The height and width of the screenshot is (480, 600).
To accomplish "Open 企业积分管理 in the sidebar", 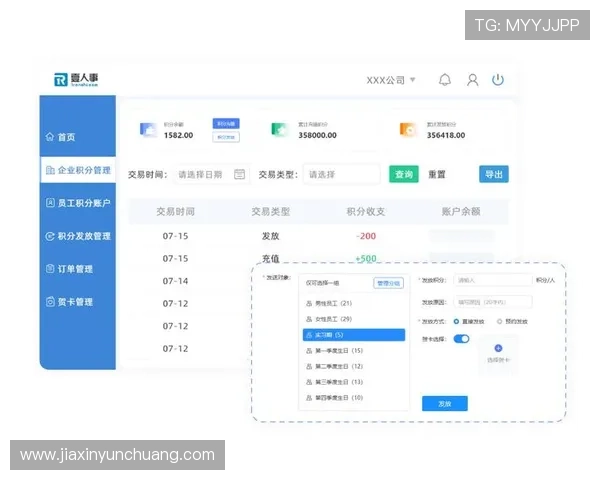I will click(x=78, y=170).
